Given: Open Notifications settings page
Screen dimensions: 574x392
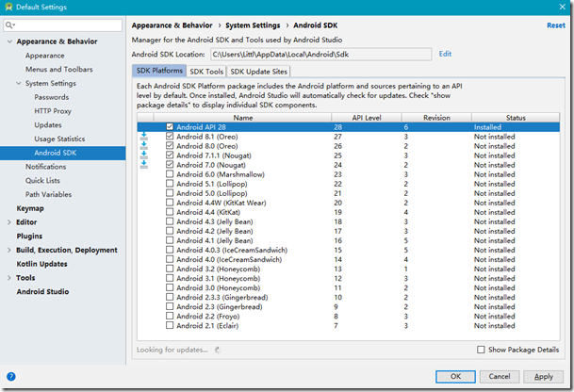Looking at the screenshot, I should click(x=46, y=167).
